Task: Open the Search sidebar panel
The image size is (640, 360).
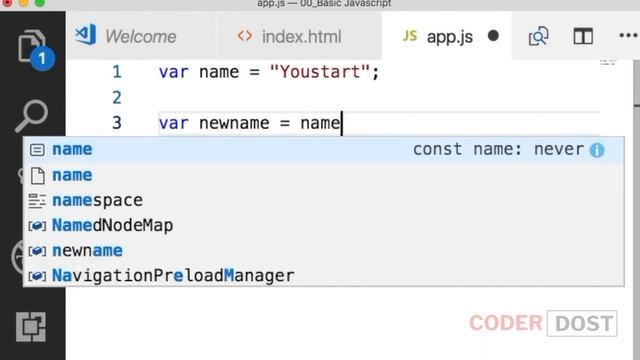Action: coord(32,116)
